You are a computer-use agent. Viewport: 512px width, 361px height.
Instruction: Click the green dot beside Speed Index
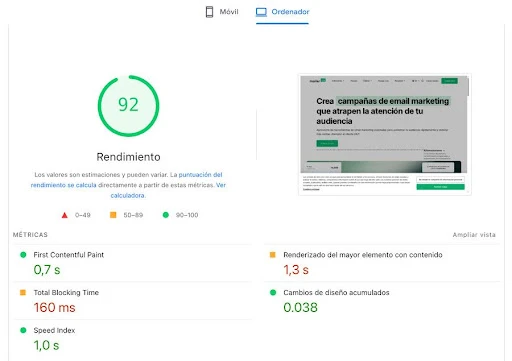coord(23,330)
